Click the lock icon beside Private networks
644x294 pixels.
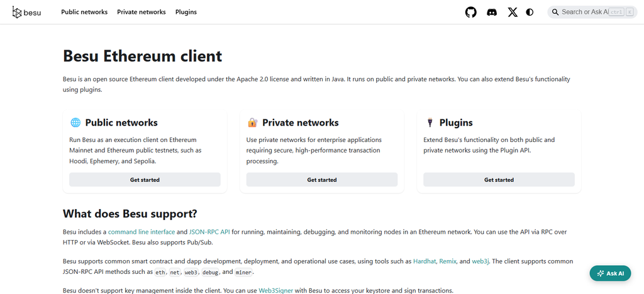(253, 122)
